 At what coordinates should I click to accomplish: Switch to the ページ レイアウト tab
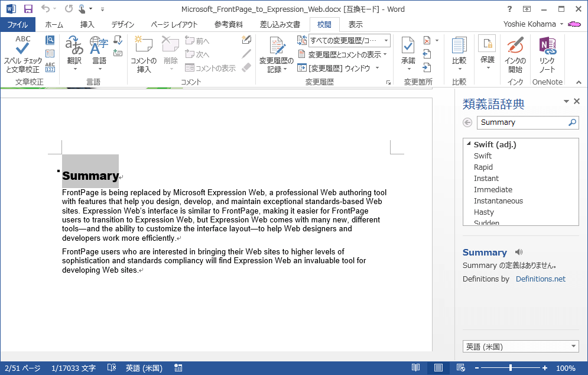[174, 24]
